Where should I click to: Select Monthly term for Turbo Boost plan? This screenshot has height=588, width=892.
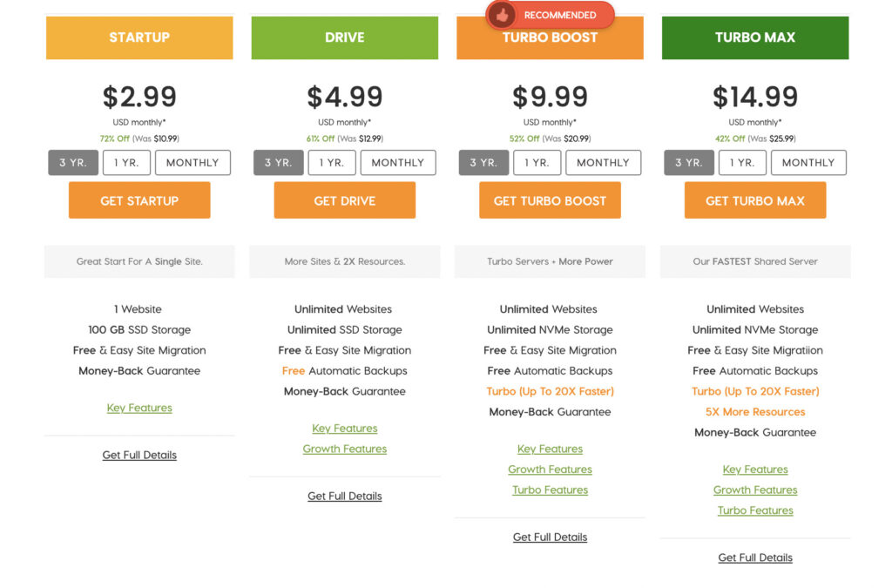(604, 163)
